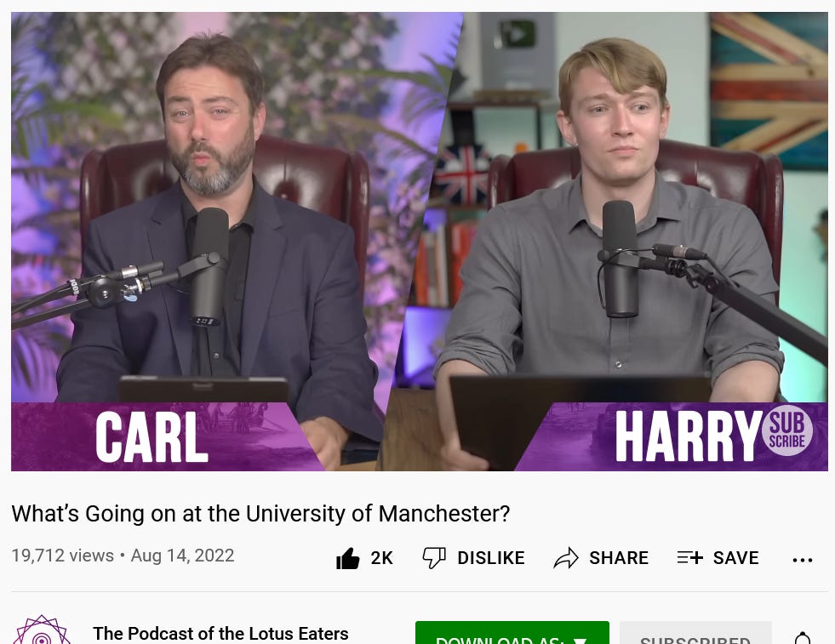Click the CARL name banner in the video
This screenshot has width=835, height=644.
[x=152, y=437]
